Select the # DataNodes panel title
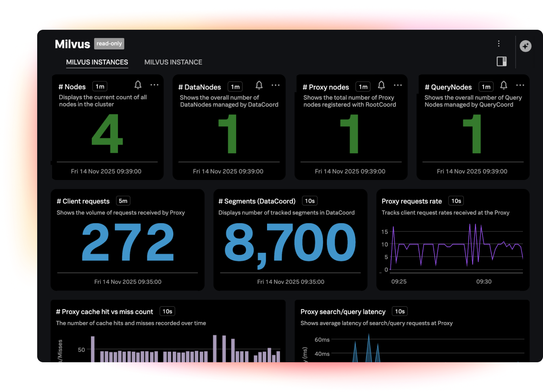The width and height of the screenshot is (543, 392). [x=200, y=87]
